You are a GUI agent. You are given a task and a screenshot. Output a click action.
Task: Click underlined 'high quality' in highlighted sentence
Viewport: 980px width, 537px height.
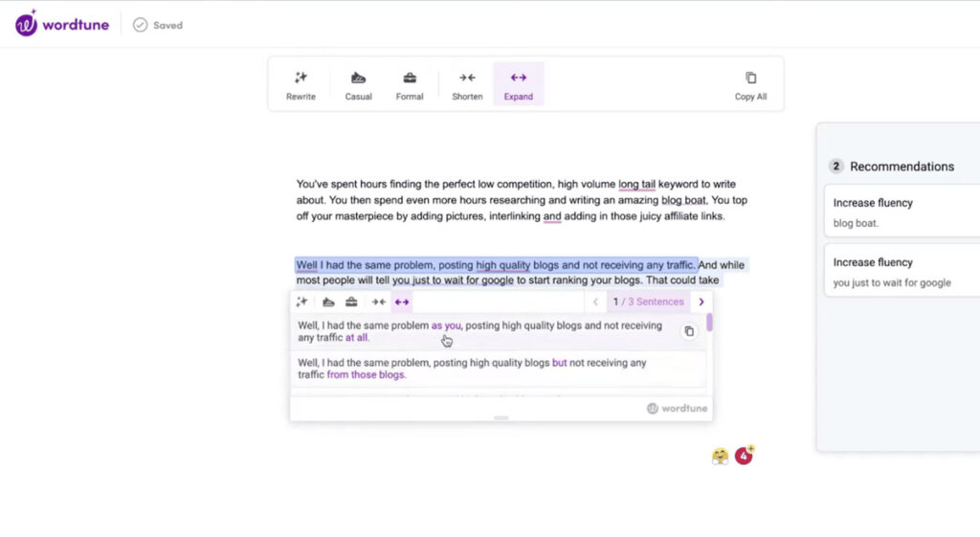click(503, 265)
